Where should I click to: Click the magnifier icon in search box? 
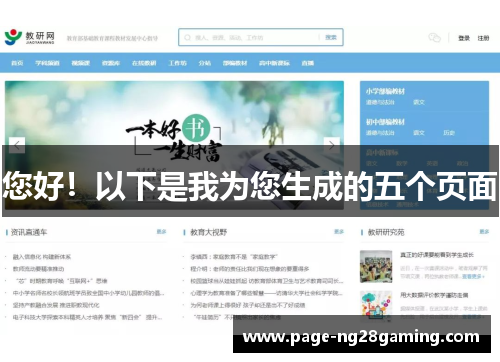(x=188, y=37)
